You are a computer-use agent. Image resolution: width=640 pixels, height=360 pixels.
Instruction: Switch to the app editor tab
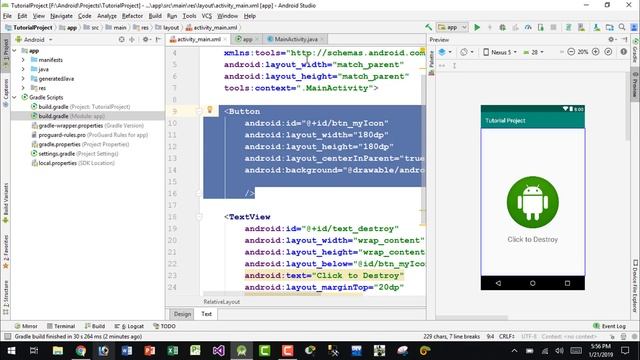pyautogui.click(x=247, y=39)
